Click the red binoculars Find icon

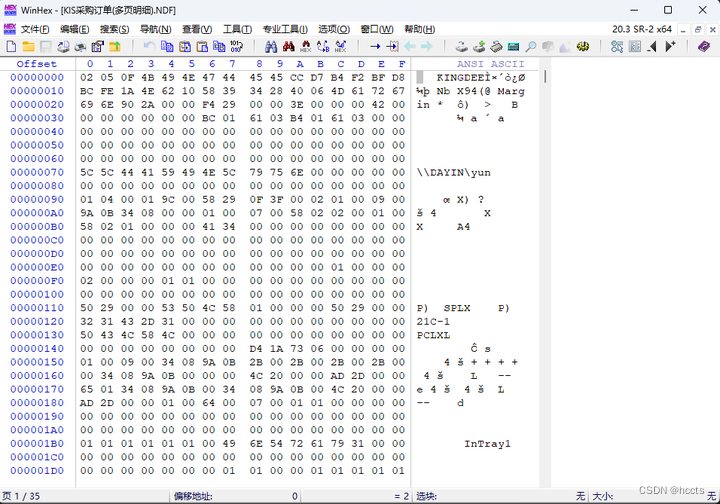[288, 46]
